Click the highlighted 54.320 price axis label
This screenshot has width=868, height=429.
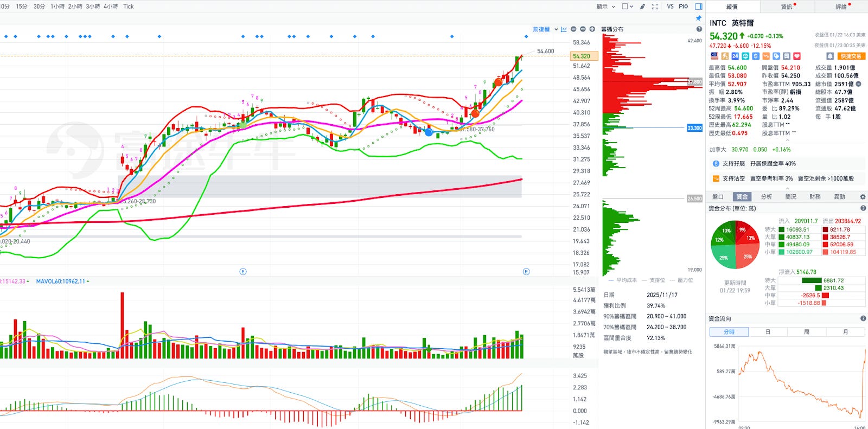coord(584,56)
